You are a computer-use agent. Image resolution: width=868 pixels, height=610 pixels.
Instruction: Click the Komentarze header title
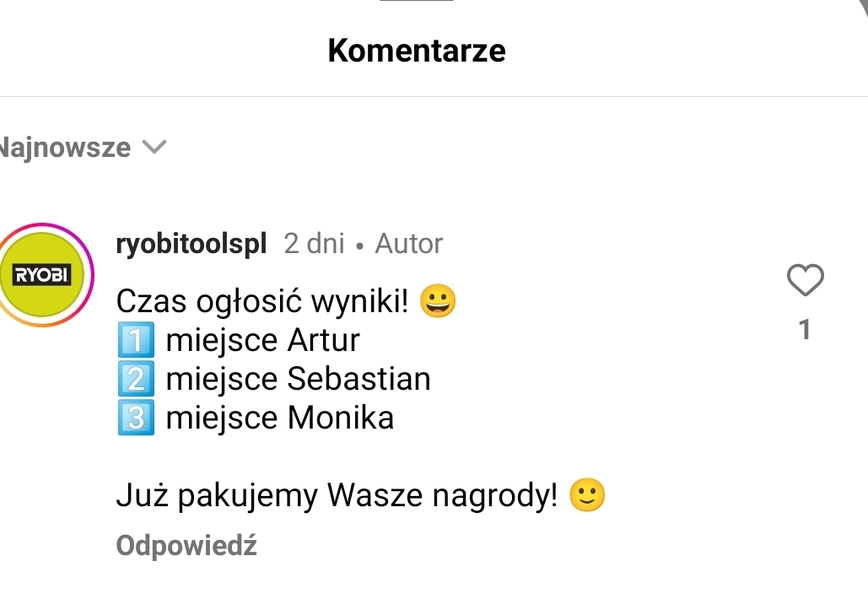[x=417, y=51]
